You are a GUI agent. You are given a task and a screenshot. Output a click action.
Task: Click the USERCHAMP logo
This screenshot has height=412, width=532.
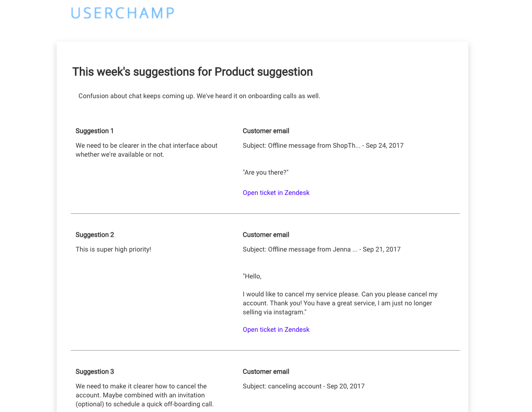122,13
